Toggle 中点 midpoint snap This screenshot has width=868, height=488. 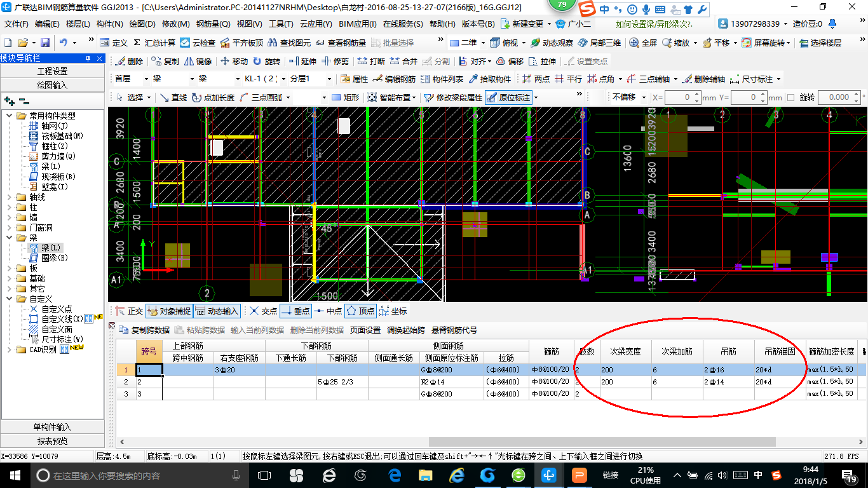(x=328, y=311)
